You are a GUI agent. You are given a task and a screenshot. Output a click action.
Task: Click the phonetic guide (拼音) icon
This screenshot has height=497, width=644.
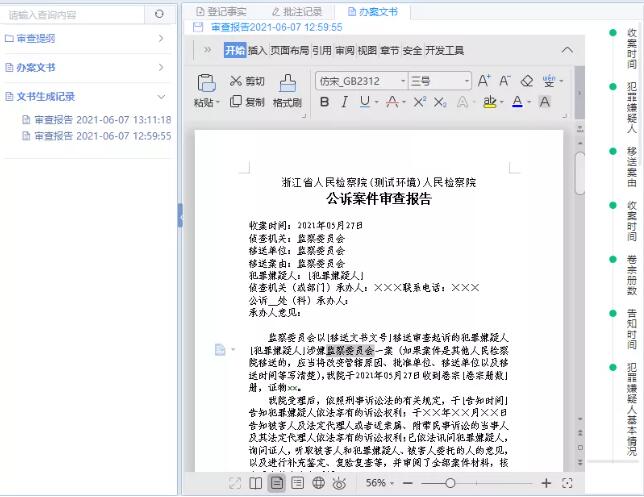549,81
